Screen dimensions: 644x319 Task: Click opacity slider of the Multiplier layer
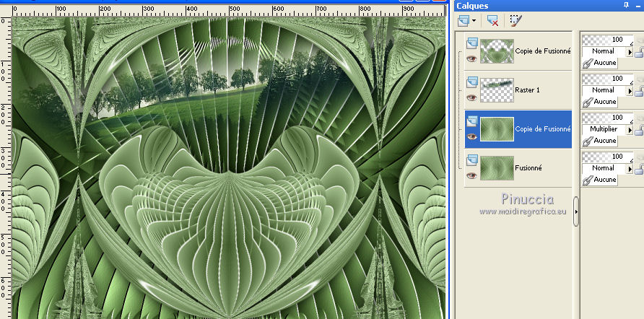tap(607, 118)
